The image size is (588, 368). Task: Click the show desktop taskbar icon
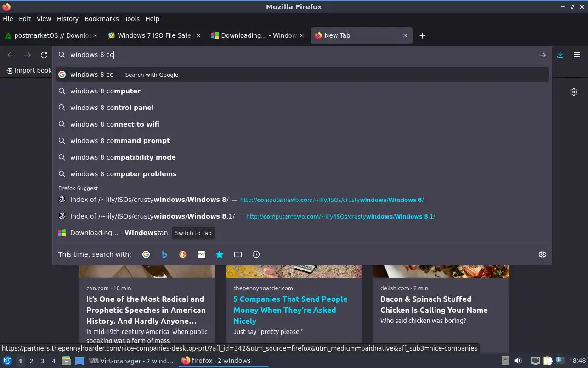point(79,361)
